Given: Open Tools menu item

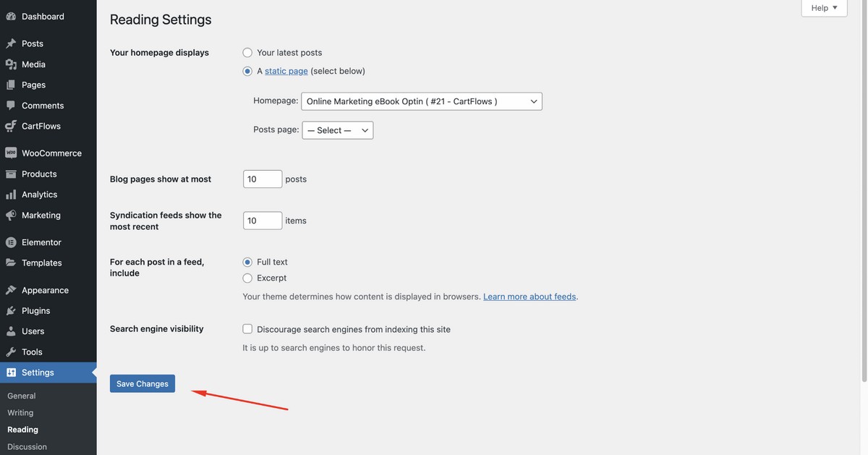Looking at the screenshot, I should tap(48, 352).
